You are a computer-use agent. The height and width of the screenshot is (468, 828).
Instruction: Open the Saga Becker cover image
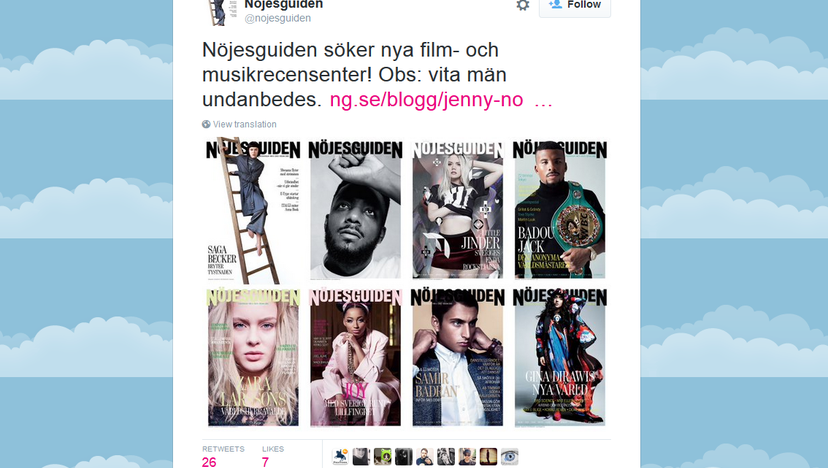(x=253, y=210)
